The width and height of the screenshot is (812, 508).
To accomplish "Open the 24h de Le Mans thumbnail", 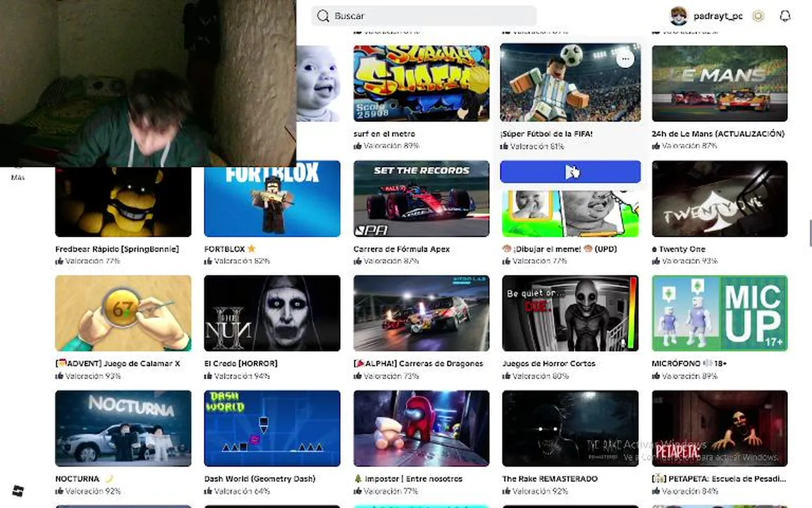I will pos(719,83).
